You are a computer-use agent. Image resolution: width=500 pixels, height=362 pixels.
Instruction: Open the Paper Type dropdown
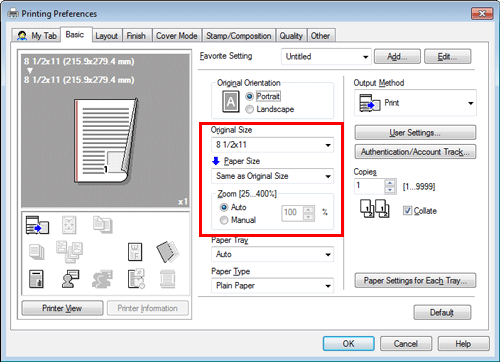click(x=272, y=286)
